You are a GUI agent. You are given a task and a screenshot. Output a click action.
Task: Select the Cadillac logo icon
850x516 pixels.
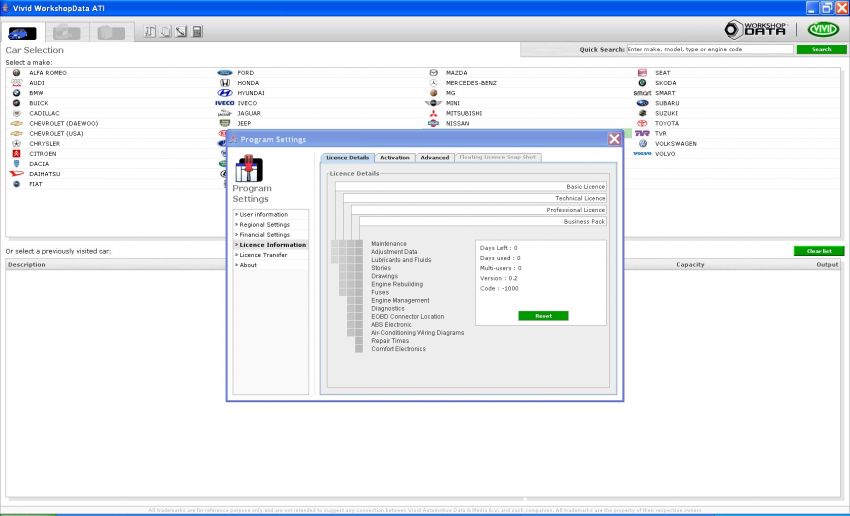(16, 113)
